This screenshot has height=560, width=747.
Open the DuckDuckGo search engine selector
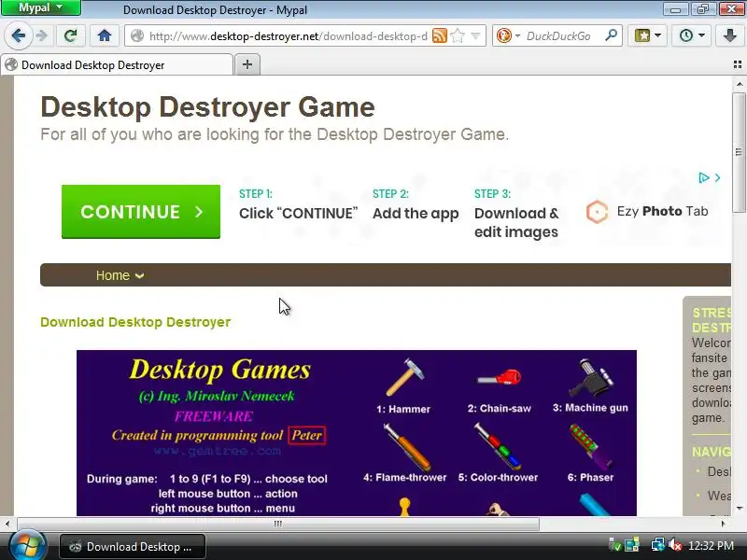click(x=508, y=35)
